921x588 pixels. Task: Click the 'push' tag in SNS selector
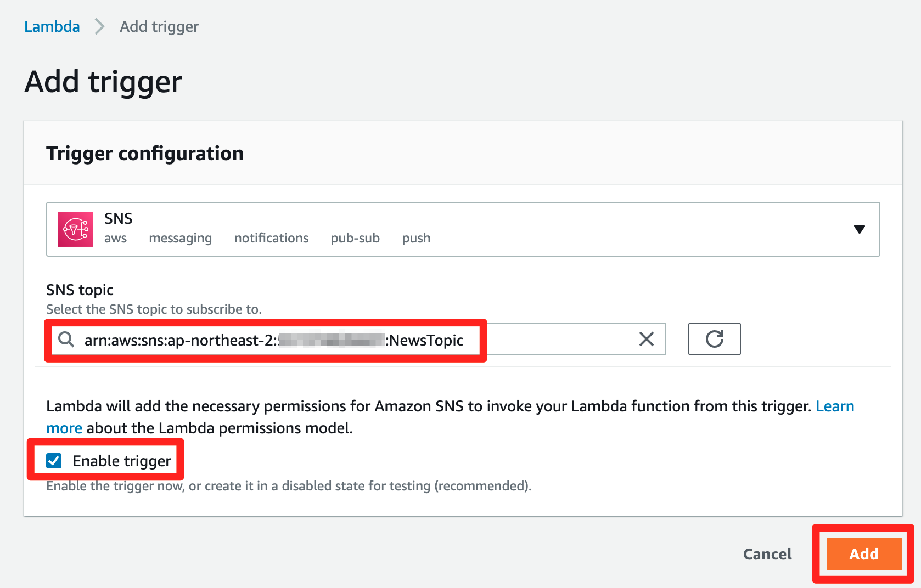[416, 238]
